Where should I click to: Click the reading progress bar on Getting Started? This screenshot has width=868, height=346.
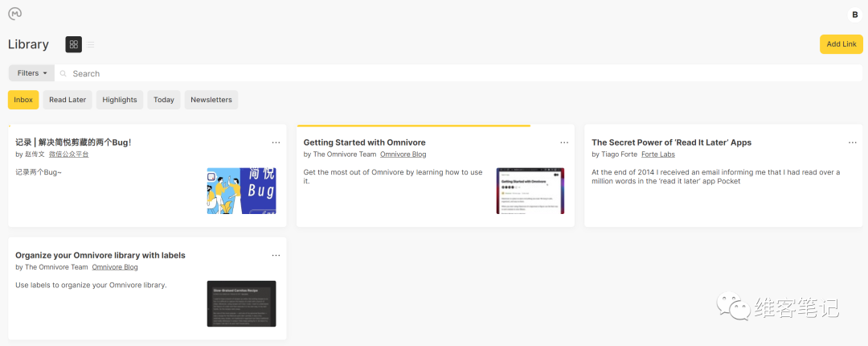414,126
